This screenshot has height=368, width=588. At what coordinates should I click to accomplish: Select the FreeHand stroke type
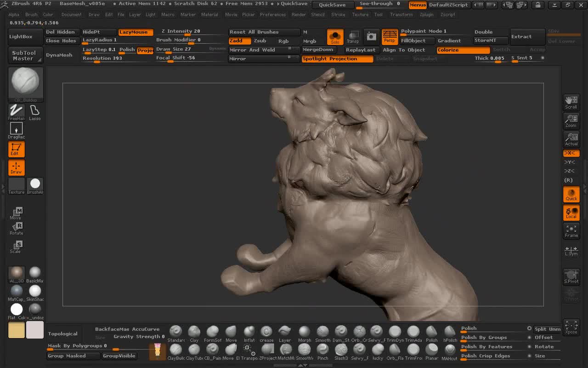16,112
